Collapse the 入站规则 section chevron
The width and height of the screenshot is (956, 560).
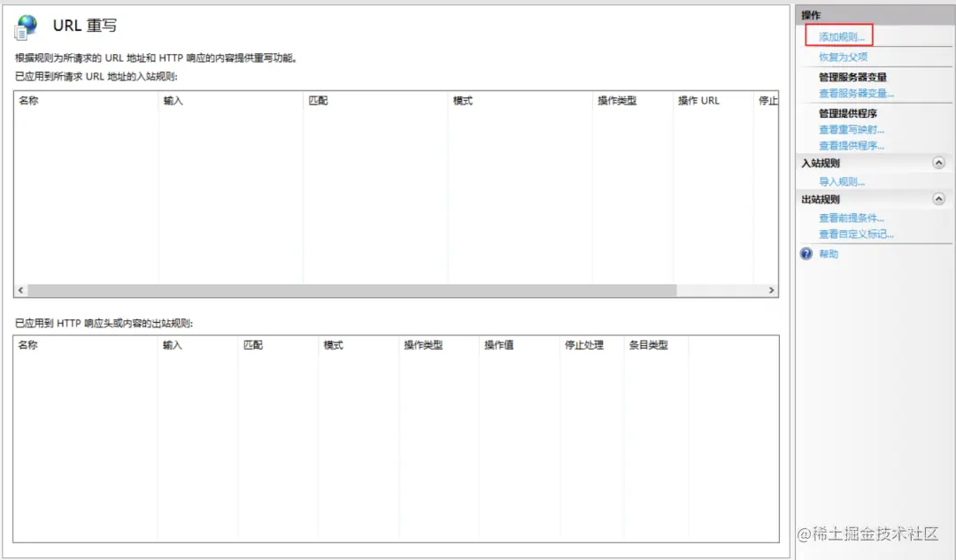[x=938, y=163]
